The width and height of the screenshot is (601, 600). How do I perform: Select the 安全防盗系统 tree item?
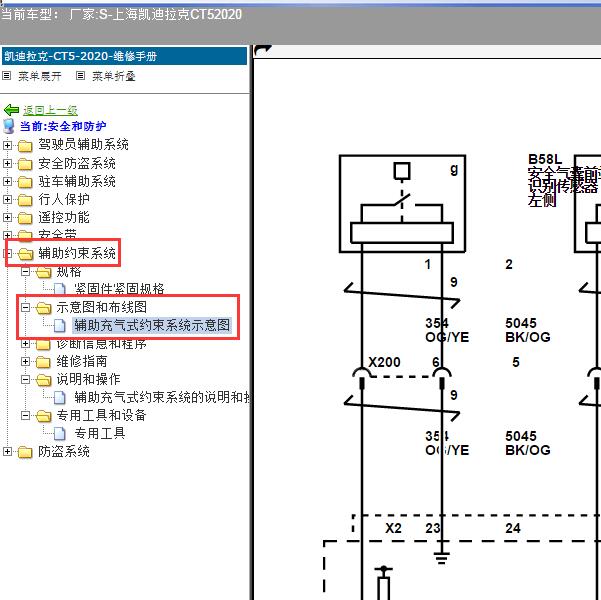click(x=77, y=163)
